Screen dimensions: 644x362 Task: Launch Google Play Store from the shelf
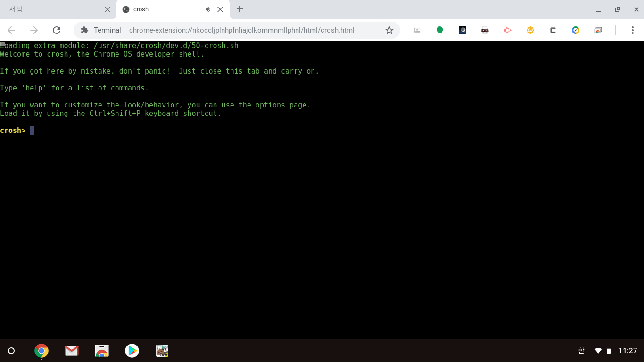point(132,351)
